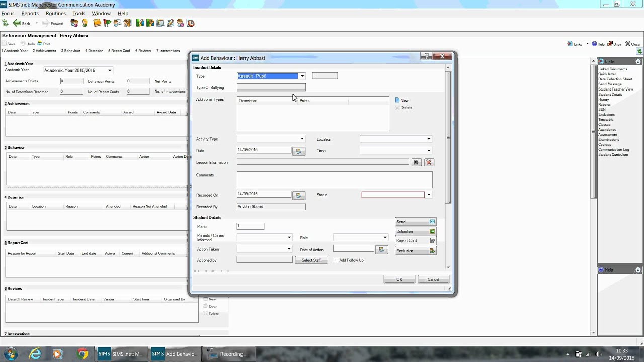Open the Student Teacher View link
Viewport: 644px width, 362px height.
(x=615, y=89)
